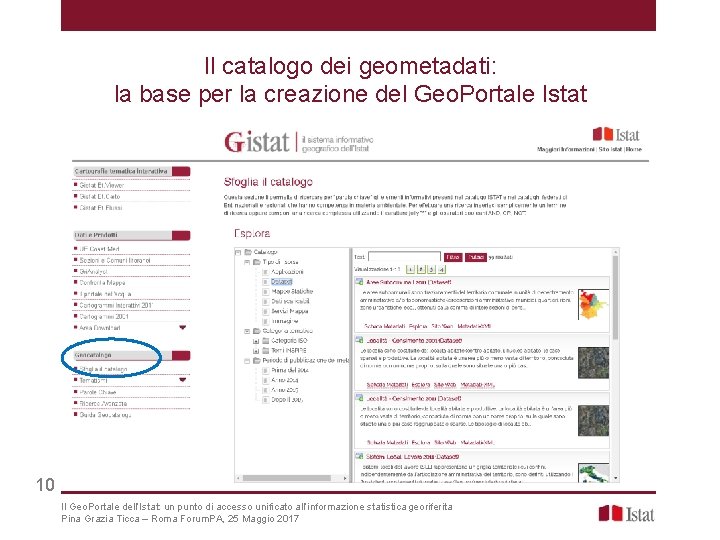Select Prima del 2014 period
Image resolution: width=720 pixels, height=540 pixels.
point(290,370)
